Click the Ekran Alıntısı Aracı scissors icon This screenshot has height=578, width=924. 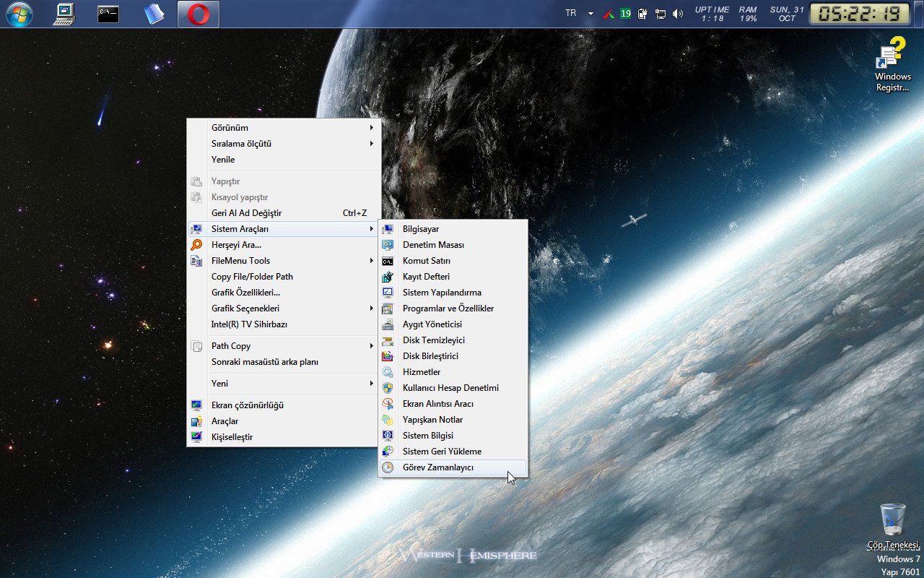click(388, 404)
